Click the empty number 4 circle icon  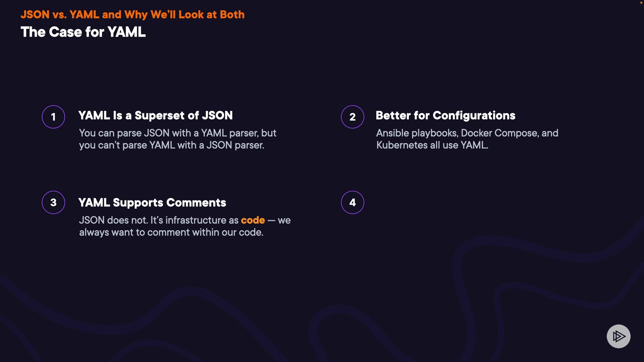(x=353, y=202)
